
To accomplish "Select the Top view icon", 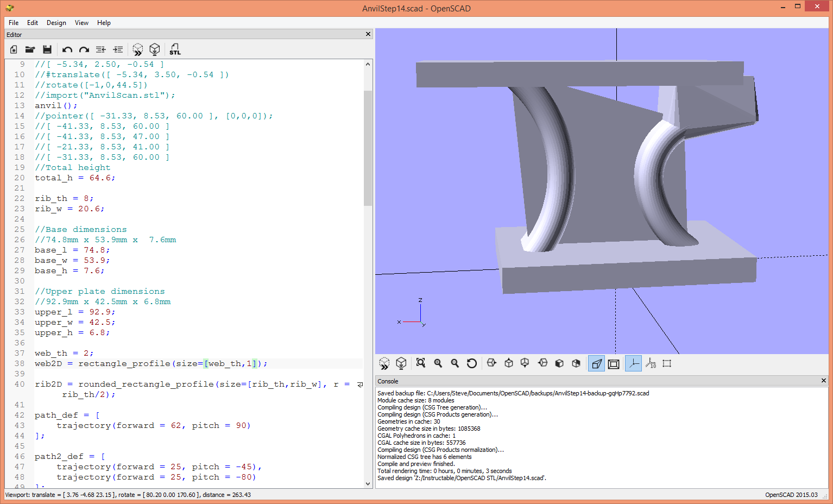I will click(x=508, y=363).
